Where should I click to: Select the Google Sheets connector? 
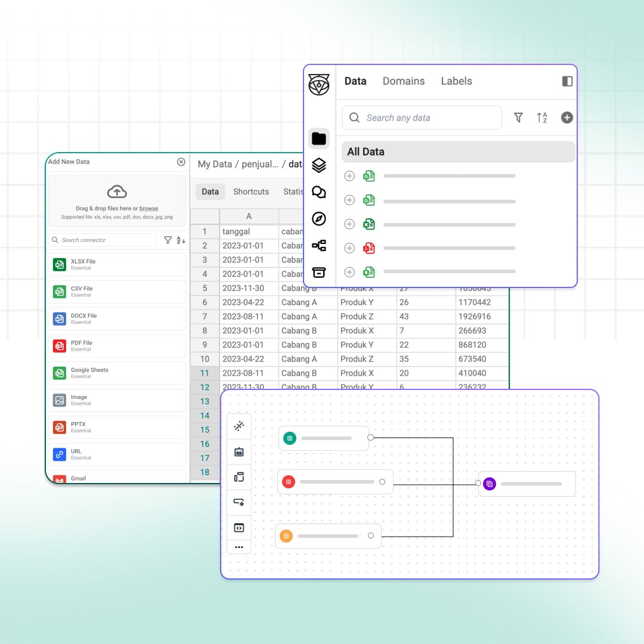coord(117,373)
